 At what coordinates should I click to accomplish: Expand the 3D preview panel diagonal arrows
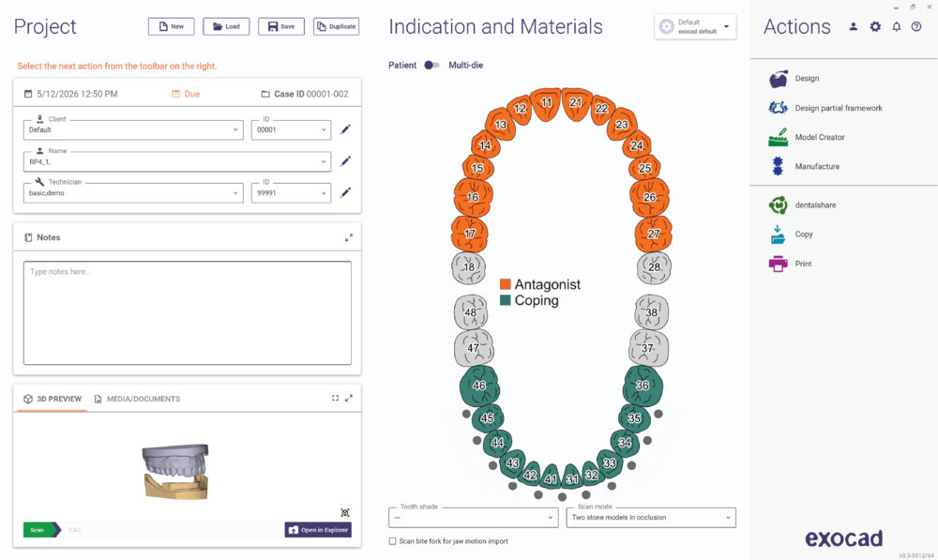(x=349, y=398)
